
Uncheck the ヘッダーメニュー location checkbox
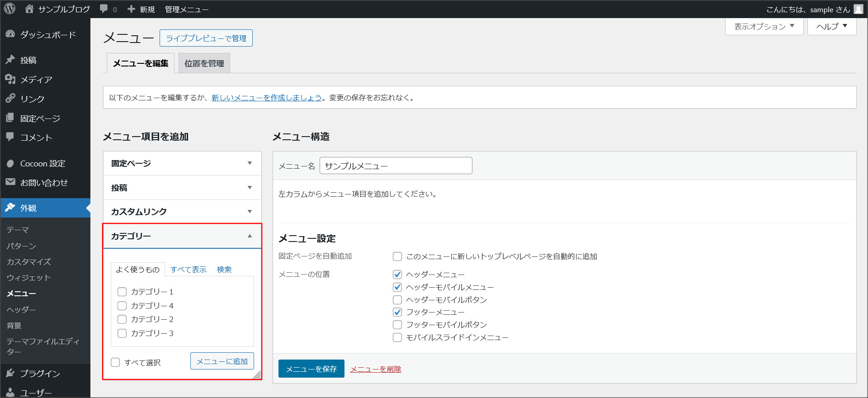(x=397, y=275)
